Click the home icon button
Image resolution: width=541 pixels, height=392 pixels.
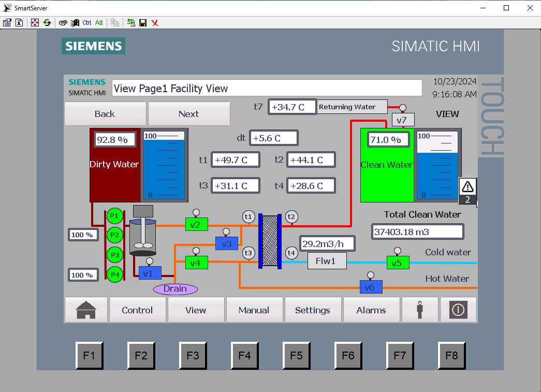86,310
